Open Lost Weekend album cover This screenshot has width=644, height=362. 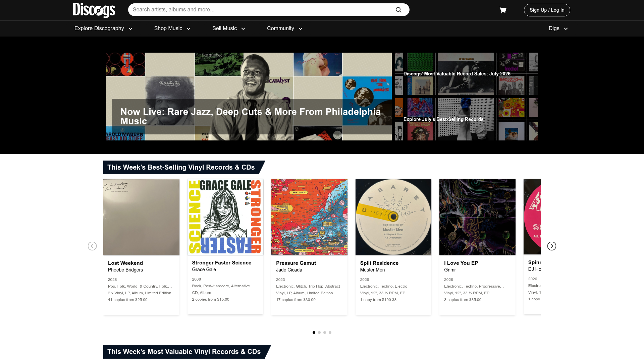tap(141, 217)
